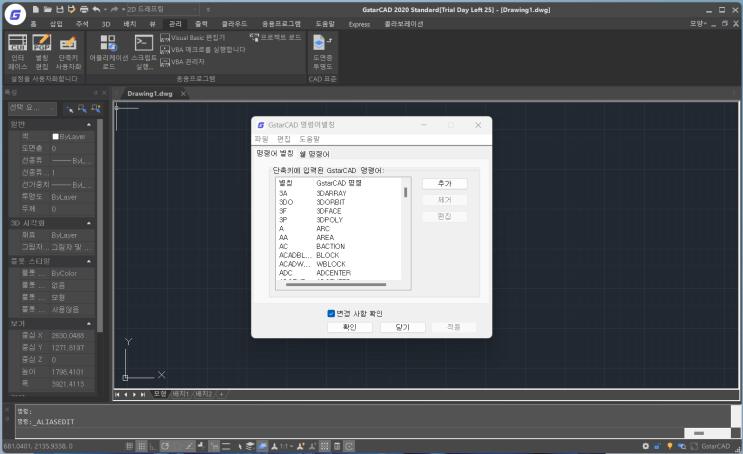Collapse the 3D 시각화 section
743x454 pixels.
[89, 223]
